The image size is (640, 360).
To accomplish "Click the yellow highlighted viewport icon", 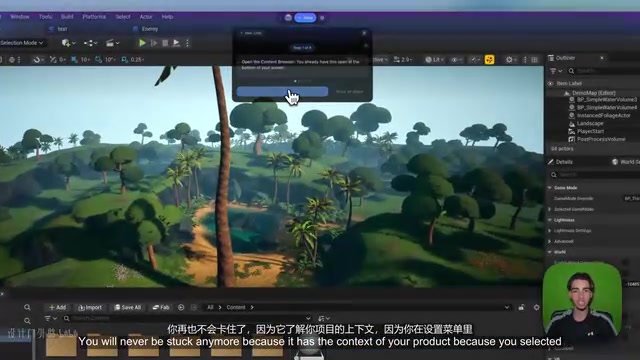I will [x=489, y=60].
